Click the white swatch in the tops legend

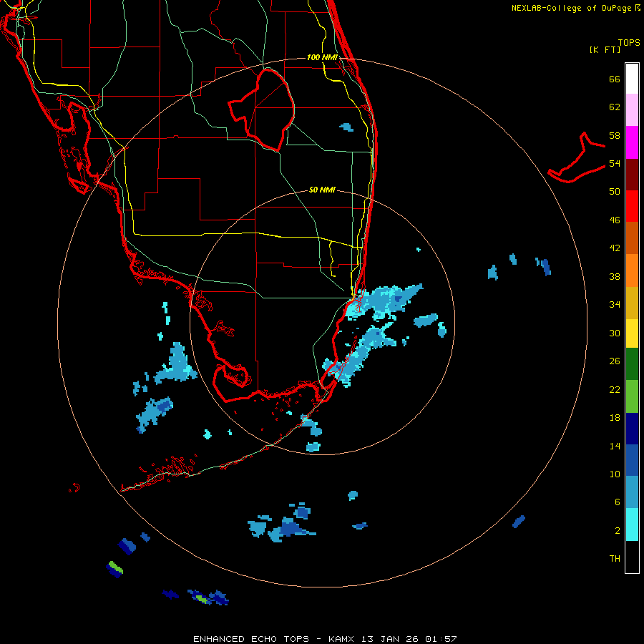tap(632, 79)
